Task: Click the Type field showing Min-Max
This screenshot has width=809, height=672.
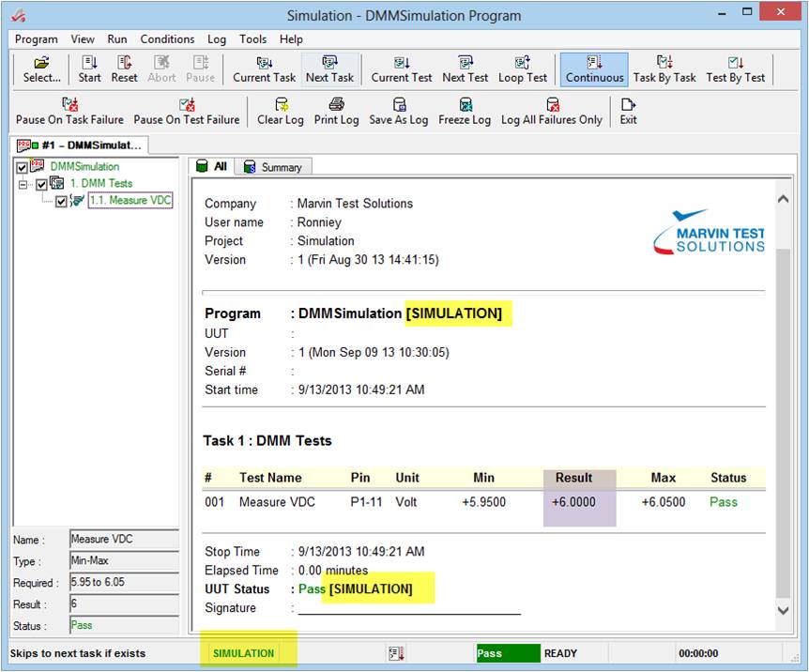Action: 124,561
